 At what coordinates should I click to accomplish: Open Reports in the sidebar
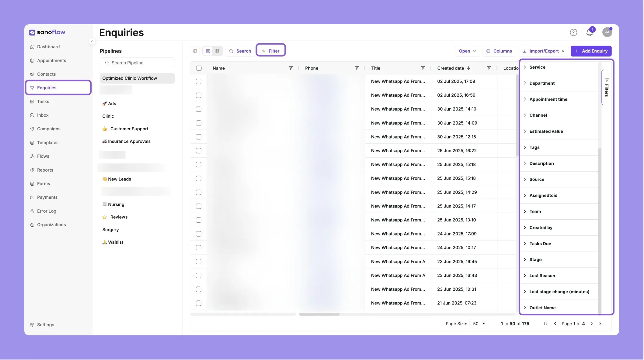45,170
